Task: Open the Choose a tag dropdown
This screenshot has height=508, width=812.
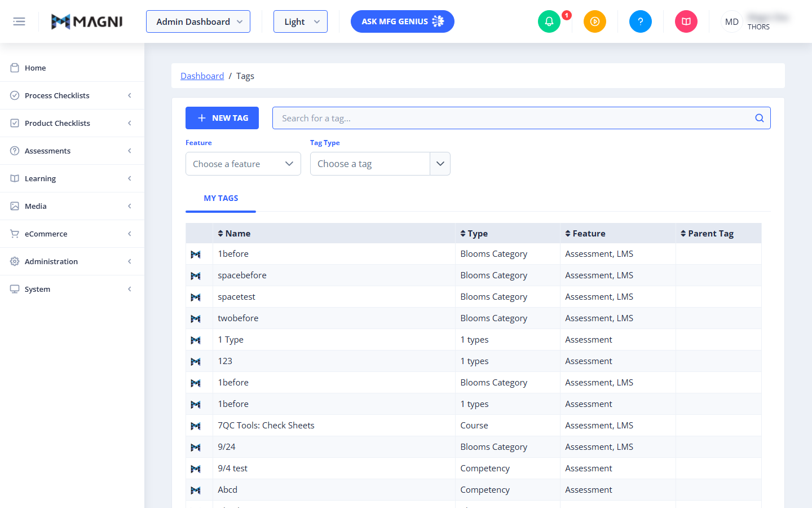Action: (x=380, y=164)
